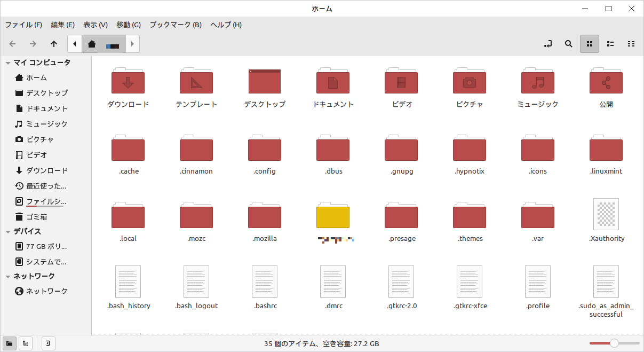
Task: Select the ドキュメント folder icon
Action: tap(333, 81)
